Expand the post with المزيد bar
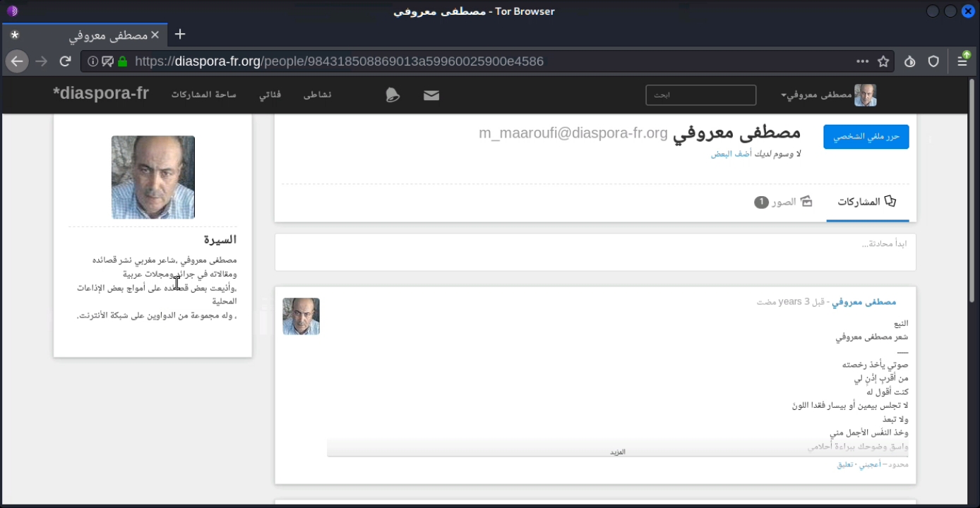Screen dimensions: 980x508 [x=618, y=452]
